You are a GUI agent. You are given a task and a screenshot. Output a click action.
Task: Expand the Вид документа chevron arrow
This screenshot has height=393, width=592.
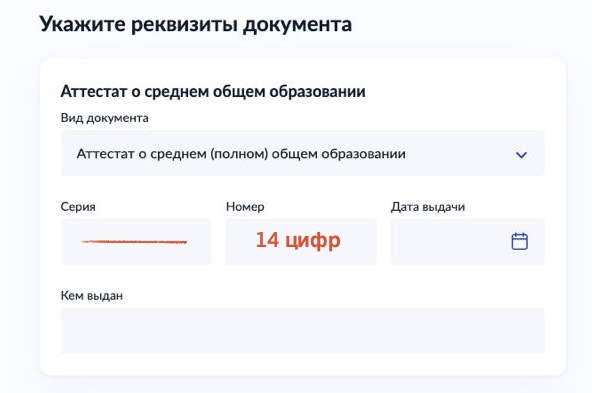point(521,155)
